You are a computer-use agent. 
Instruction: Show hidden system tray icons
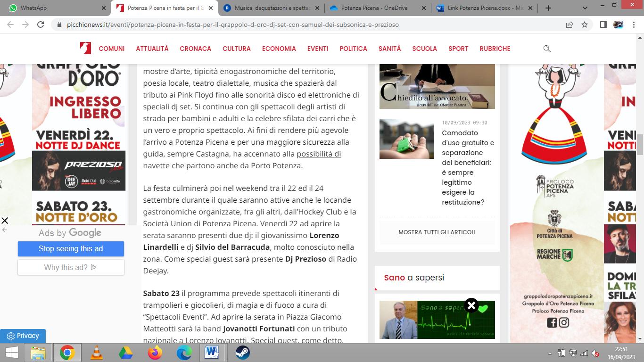coord(550,353)
